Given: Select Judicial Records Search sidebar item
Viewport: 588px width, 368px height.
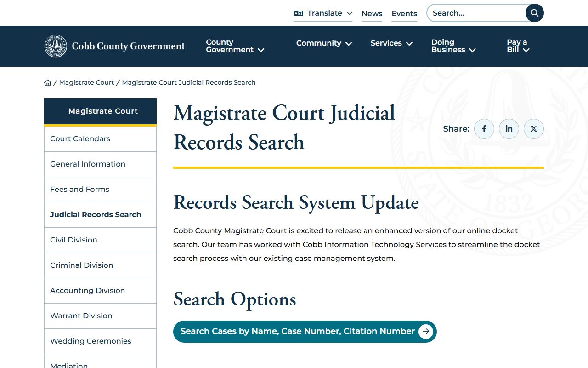Looking at the screenshot, I should [x=100, y=215].
